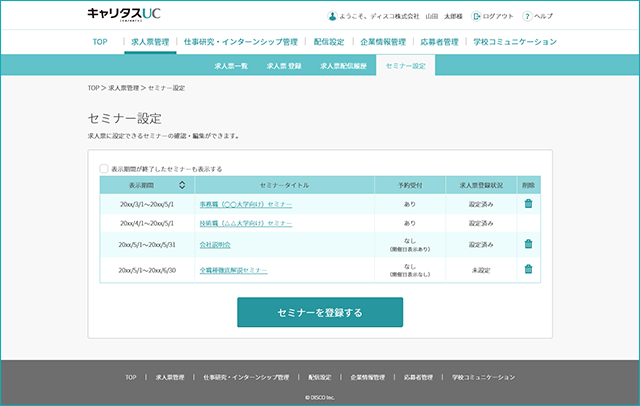Open the 全職種徹底解説セミナー link

pos(233,270)
